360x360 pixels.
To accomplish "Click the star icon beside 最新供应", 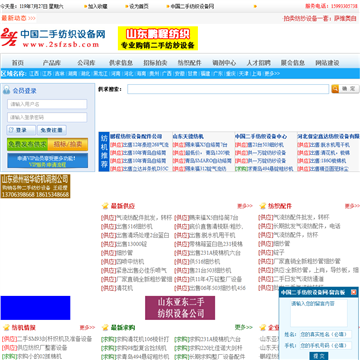I will pos(105,206).
